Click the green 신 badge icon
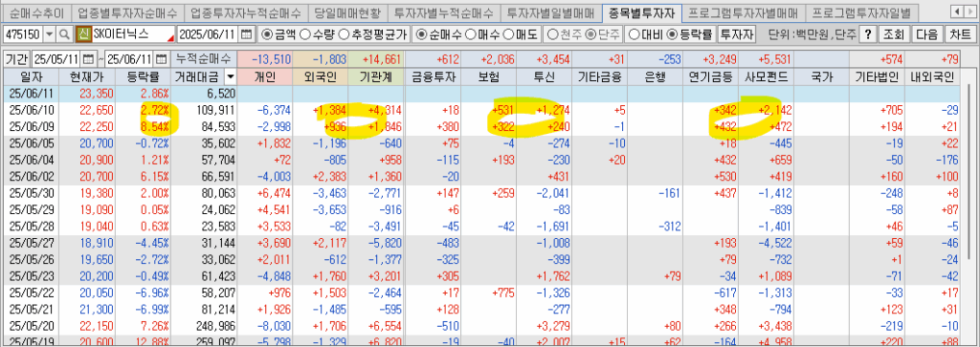This screenshot has height=347, width=980. (83, 34)
